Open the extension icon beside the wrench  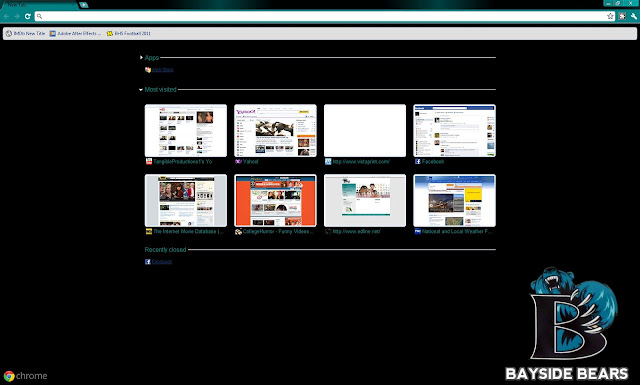pos(622,16)
